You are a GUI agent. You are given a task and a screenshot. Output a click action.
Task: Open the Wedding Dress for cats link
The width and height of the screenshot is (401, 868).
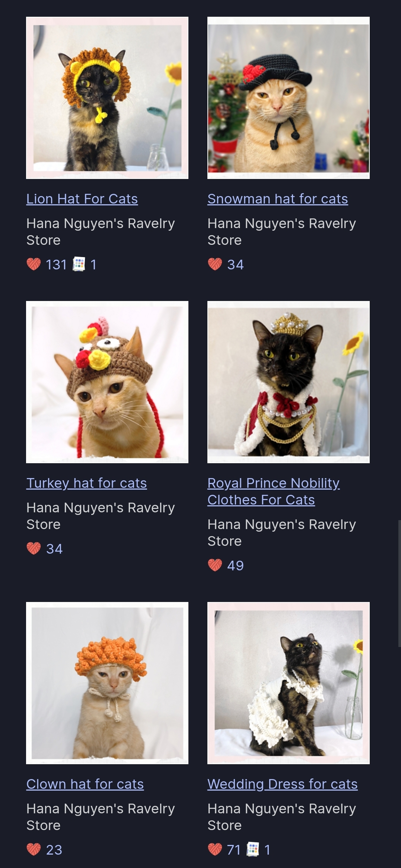[x=283, y=784]
